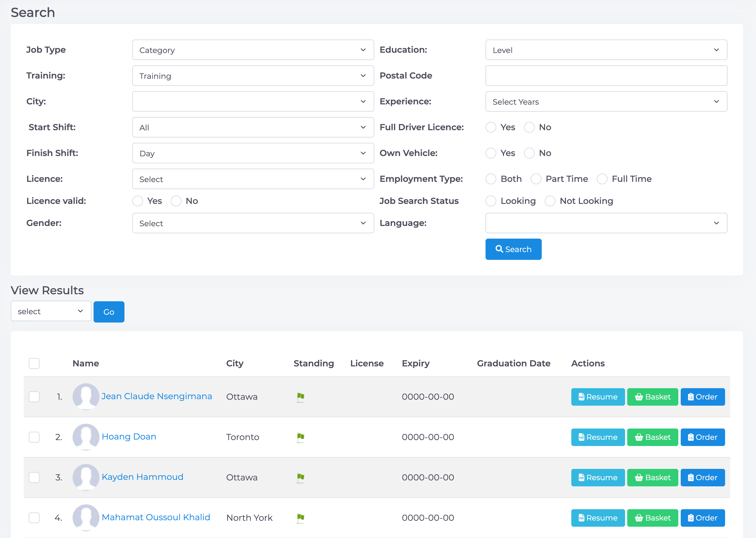Choose No for Own Vehicle
The width and height of the screenshot is (756, 538).
529,153
